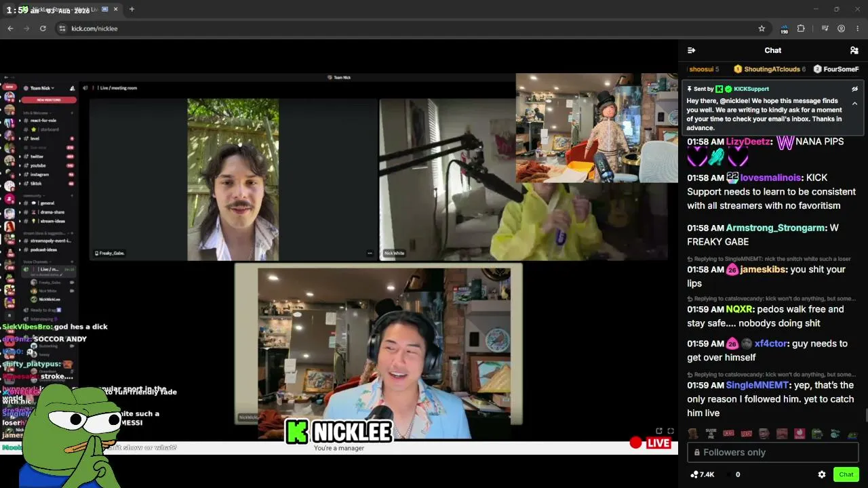
Task: Open SingleMNEMT's profile in Kick chat
Action: pos(757,385)
